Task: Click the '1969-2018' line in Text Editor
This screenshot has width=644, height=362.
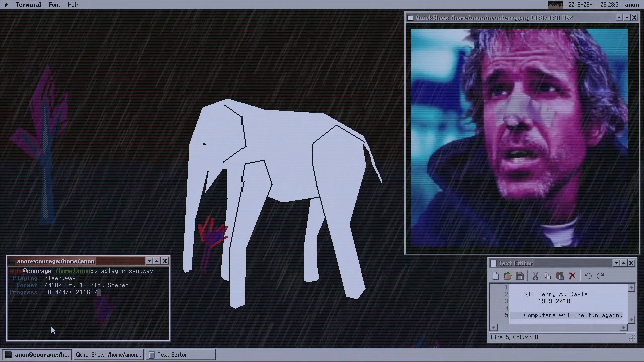Action: 554,301
